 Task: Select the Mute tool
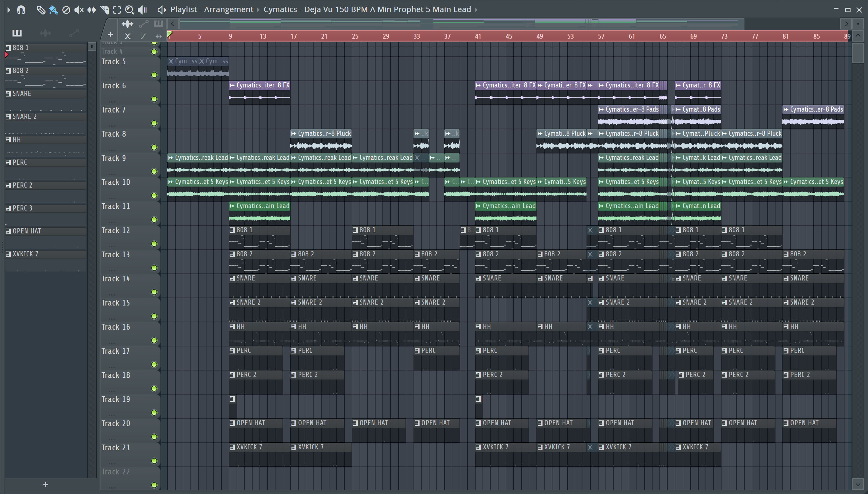tap(79, 10)
